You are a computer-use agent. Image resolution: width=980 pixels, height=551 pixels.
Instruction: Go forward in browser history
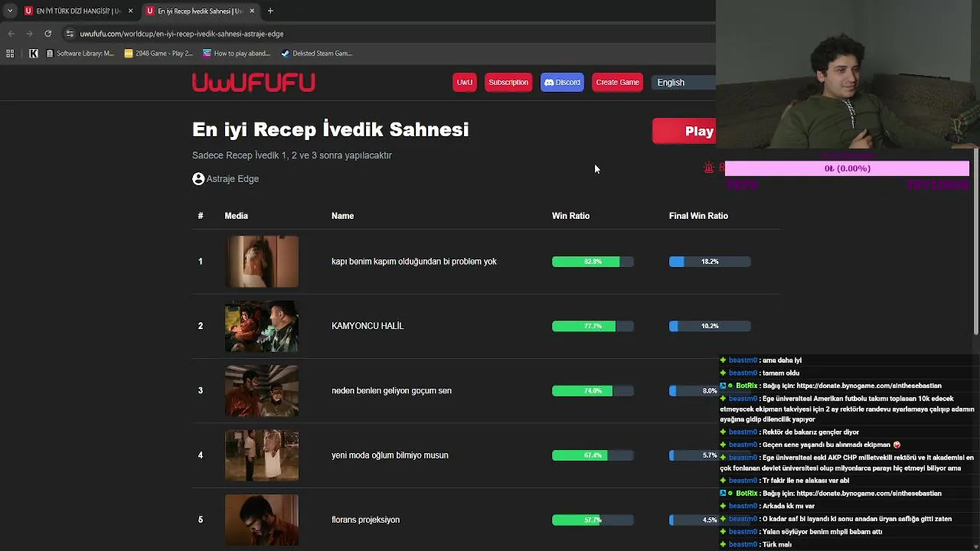pos(29,34)
